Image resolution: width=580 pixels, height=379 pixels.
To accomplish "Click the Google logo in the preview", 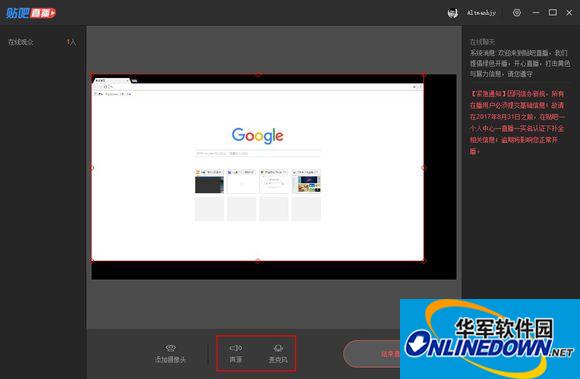I will click(258, 136).
